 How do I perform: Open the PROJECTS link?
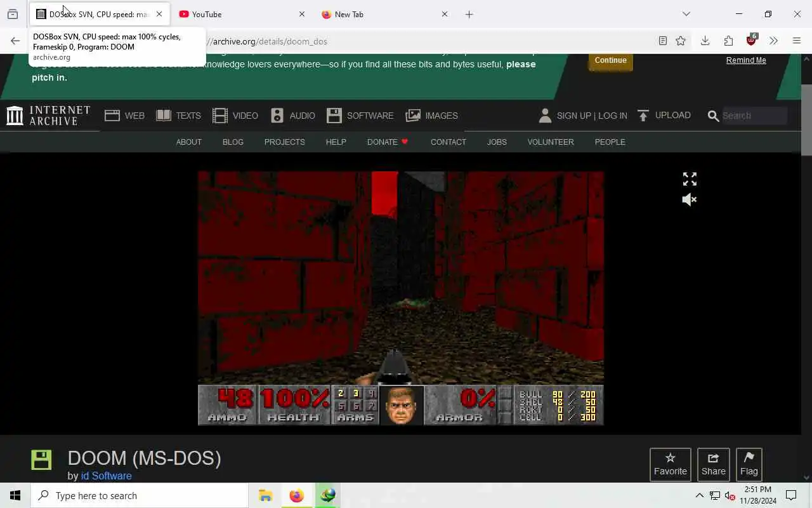point(284,142)
